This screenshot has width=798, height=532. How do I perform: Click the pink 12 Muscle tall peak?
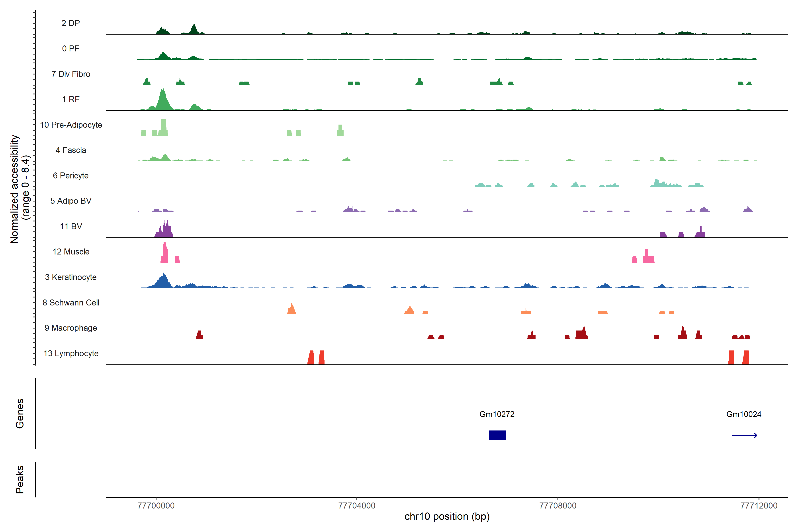coord(165,253)
